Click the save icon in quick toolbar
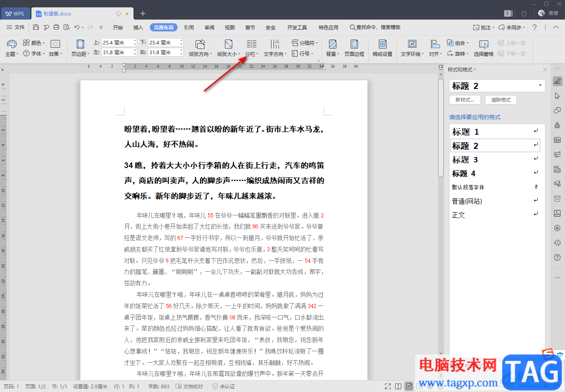 [x=36, y=27]
